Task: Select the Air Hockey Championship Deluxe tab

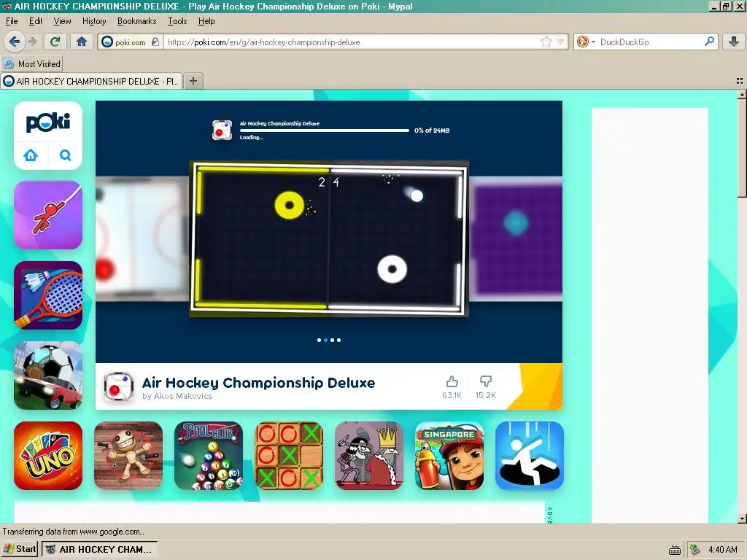Action: (91, 81)
